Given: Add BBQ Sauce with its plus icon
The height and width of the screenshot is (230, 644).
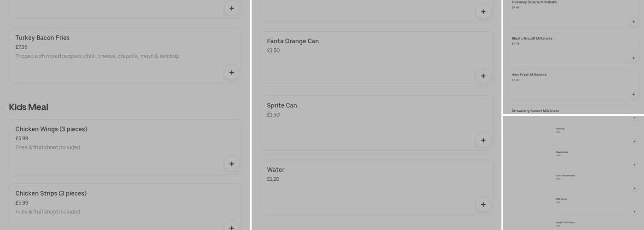Looking at the screenshot, I should click(634, 212).
